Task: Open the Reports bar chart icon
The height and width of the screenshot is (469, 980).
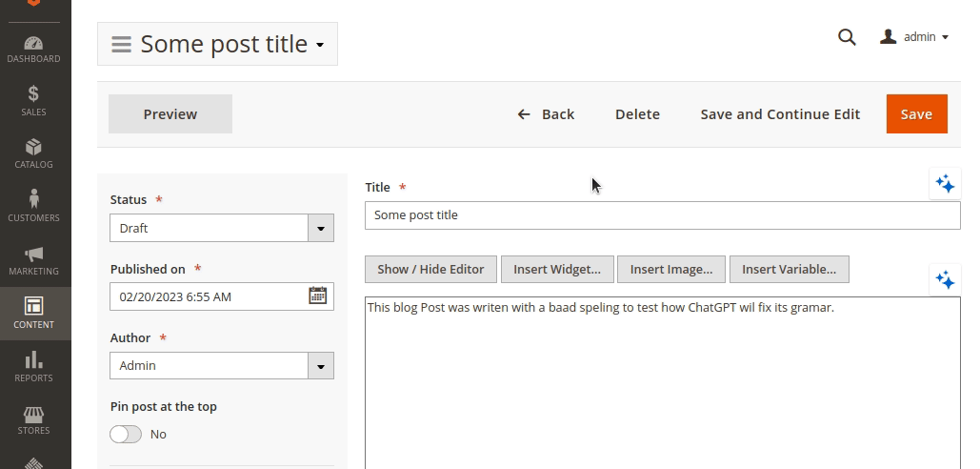Action: (34, 360)
